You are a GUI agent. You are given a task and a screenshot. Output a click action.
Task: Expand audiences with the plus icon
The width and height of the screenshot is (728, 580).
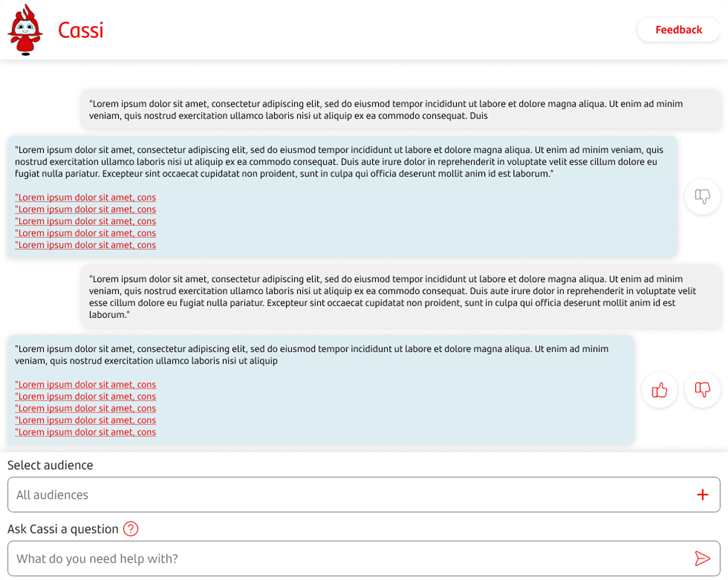702,495
